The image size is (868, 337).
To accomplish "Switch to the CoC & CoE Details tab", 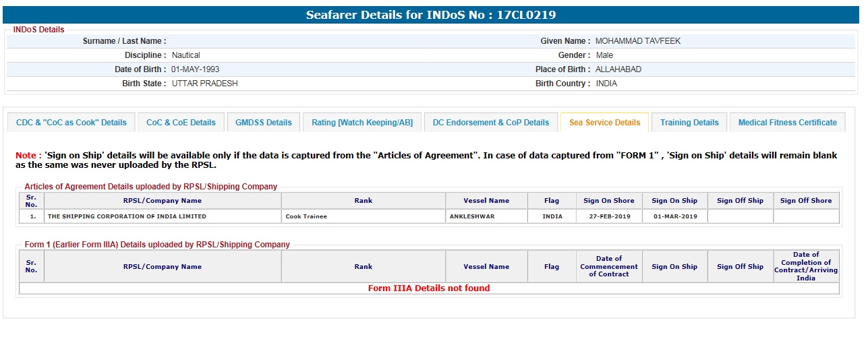I will [181, 123].
